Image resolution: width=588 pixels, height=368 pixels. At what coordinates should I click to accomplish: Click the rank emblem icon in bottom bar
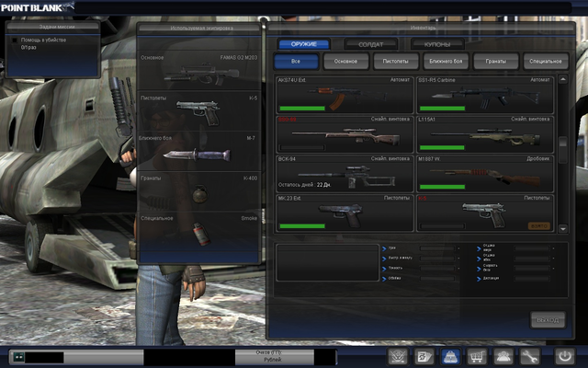pyautogui.click(x=398, y=357)
